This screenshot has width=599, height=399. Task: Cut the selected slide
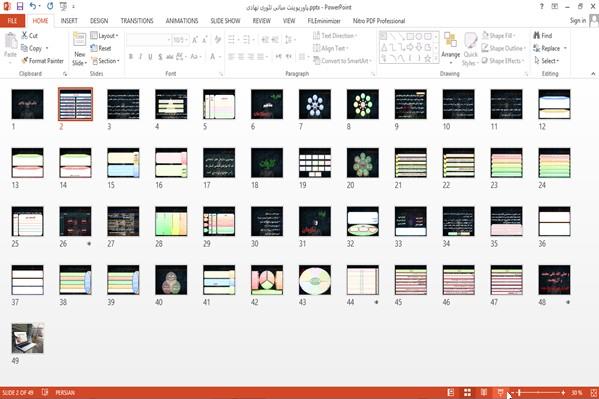pos(29,36)
